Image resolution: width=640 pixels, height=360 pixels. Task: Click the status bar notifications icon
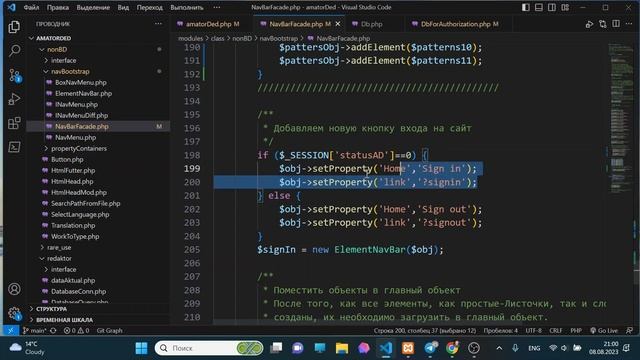[629, 330]
